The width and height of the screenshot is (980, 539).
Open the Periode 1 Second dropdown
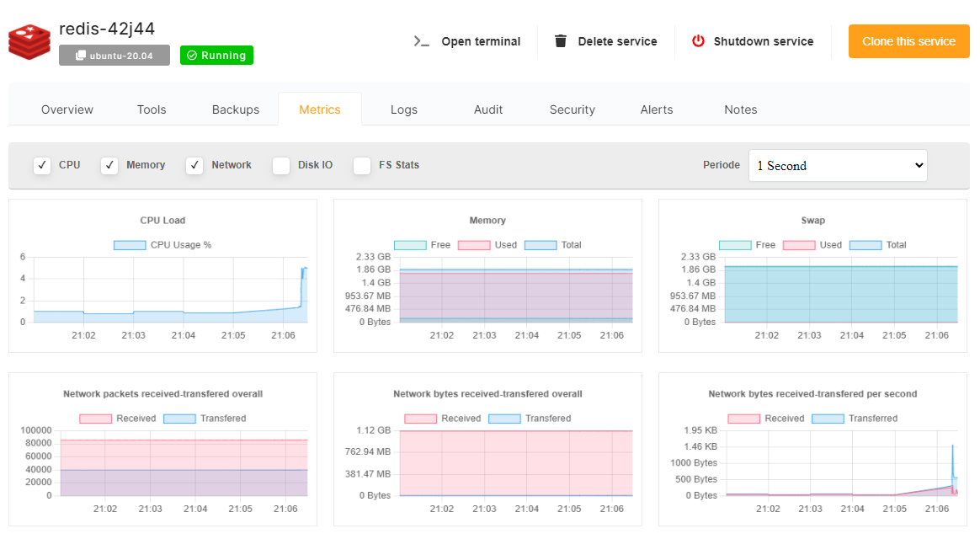click(x=838, y=166)
